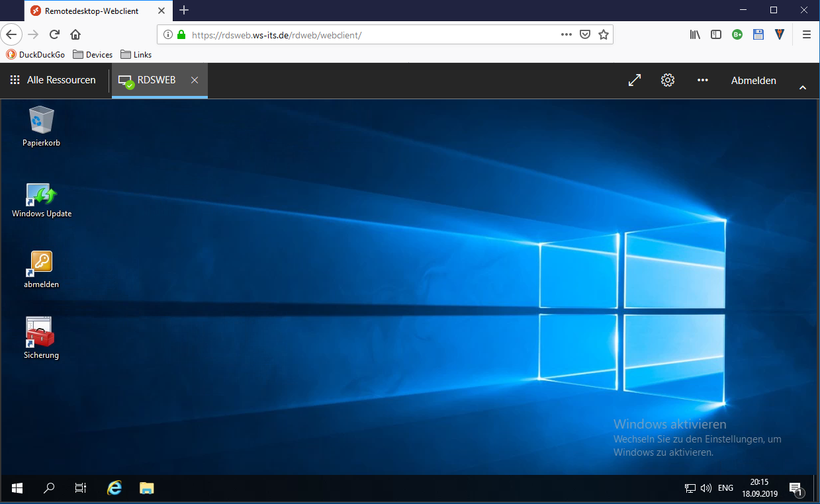820x504 pixels.
Task: Open the Links bookmarks folder
Action: [x=136, y=55]
